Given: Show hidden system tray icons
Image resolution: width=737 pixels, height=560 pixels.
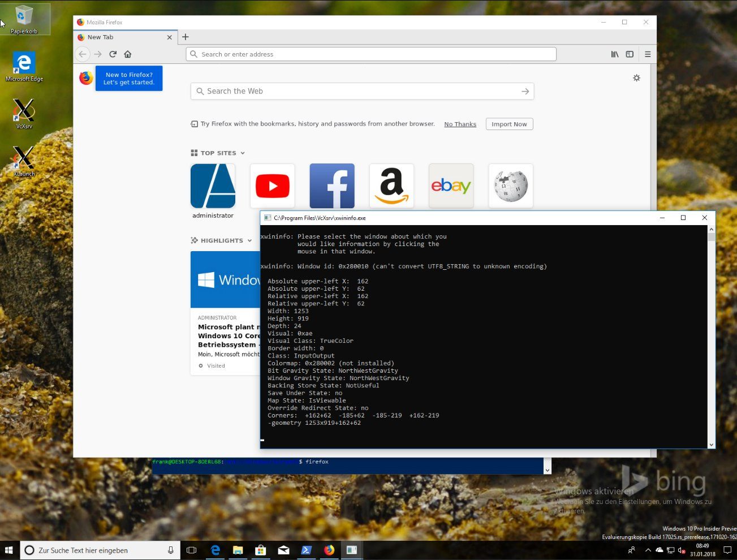Looking at the screenshot, I should pyautogui.click(x=648, y=550).
